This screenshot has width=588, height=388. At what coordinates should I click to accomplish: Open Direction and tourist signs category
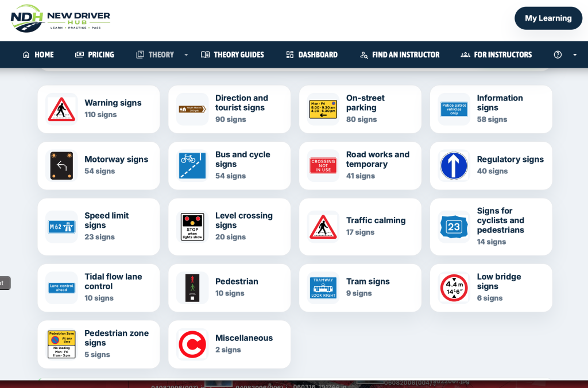(230, 109)
